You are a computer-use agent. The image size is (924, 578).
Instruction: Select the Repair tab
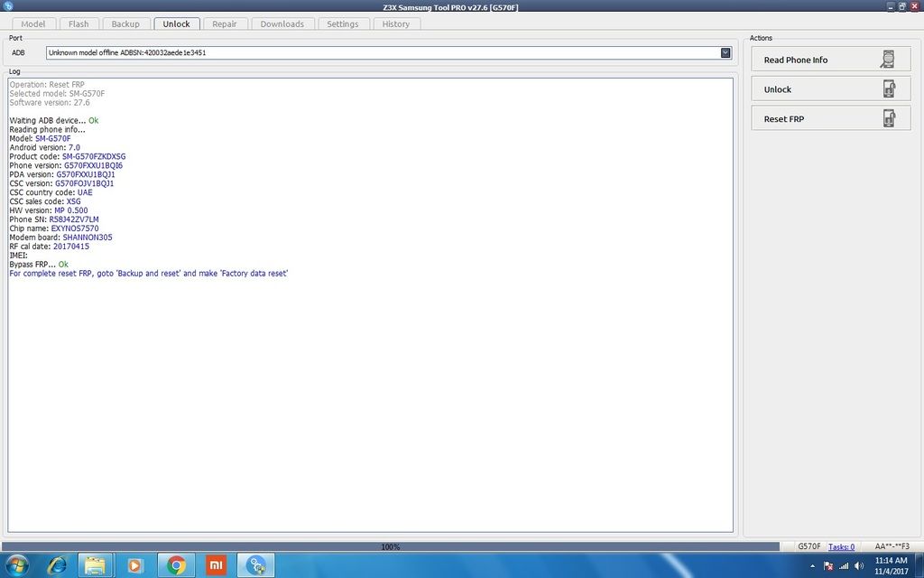pos(225,24)
